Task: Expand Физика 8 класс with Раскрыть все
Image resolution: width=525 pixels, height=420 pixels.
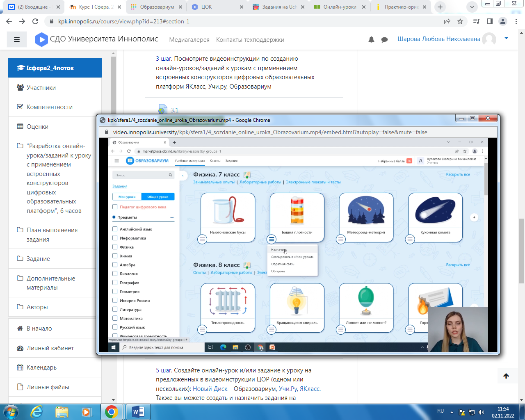Action: [458, 265]
